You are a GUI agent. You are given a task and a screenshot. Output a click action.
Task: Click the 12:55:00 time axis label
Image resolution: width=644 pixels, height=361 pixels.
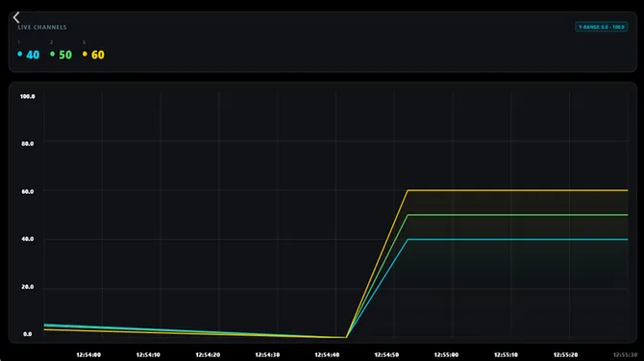446,355
